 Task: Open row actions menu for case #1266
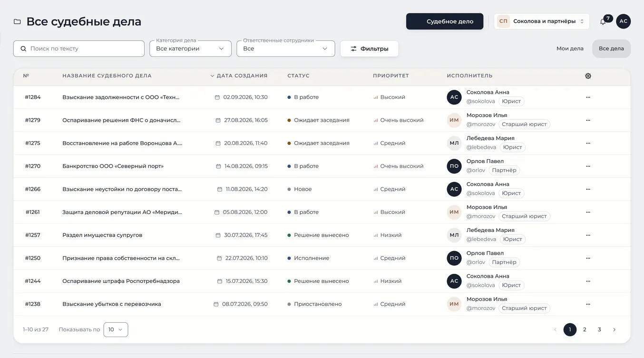click(588, 189)
